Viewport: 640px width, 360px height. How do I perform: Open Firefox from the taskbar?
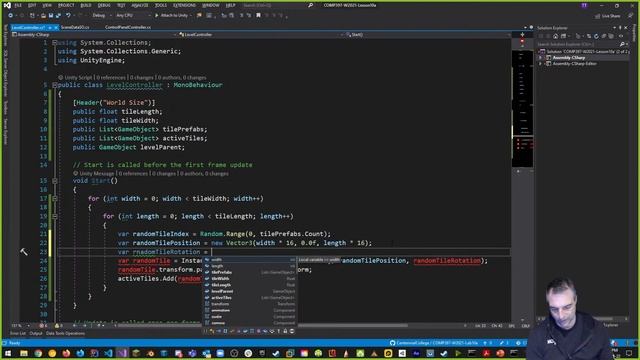66,353
